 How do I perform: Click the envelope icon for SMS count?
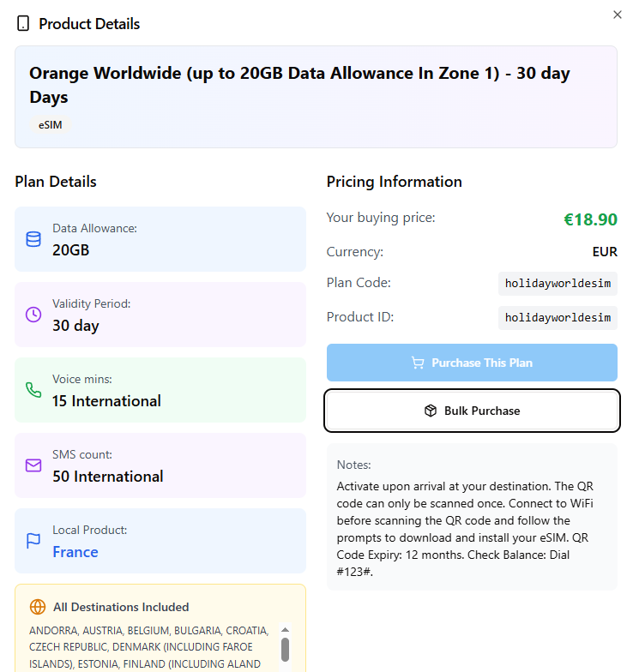point(33,465)
